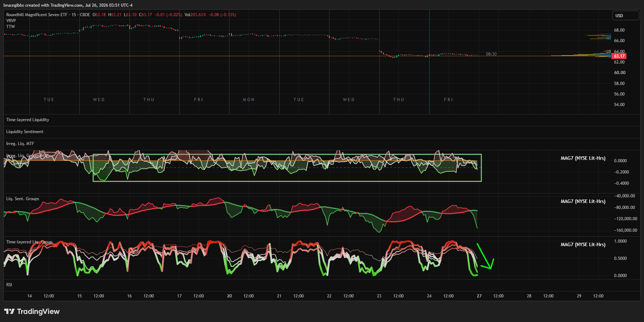The width and height of the screenshot is (644, 322).
Task: Click the L63.10 low value
Action: [130, 15]
